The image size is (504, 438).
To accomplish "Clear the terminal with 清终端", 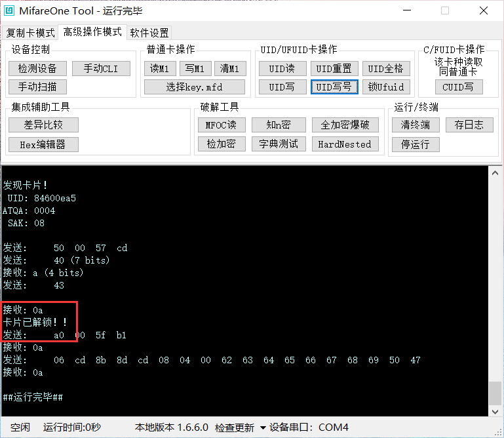I will coord(416,125).
